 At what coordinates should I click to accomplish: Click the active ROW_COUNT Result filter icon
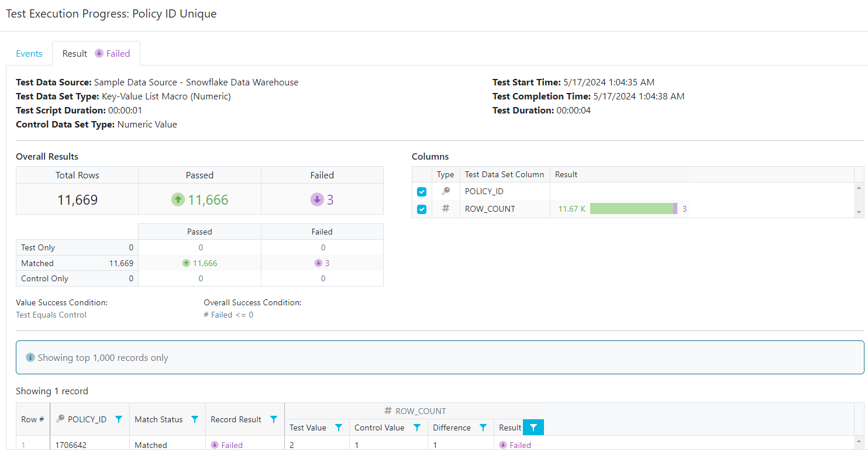(x=533, y=428)
